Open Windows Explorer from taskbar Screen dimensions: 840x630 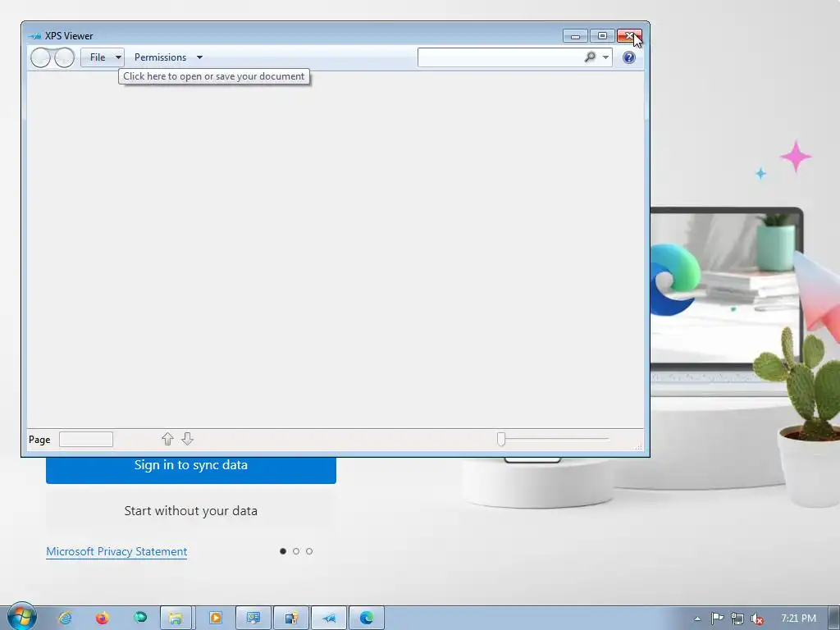[x=176, y=618]
